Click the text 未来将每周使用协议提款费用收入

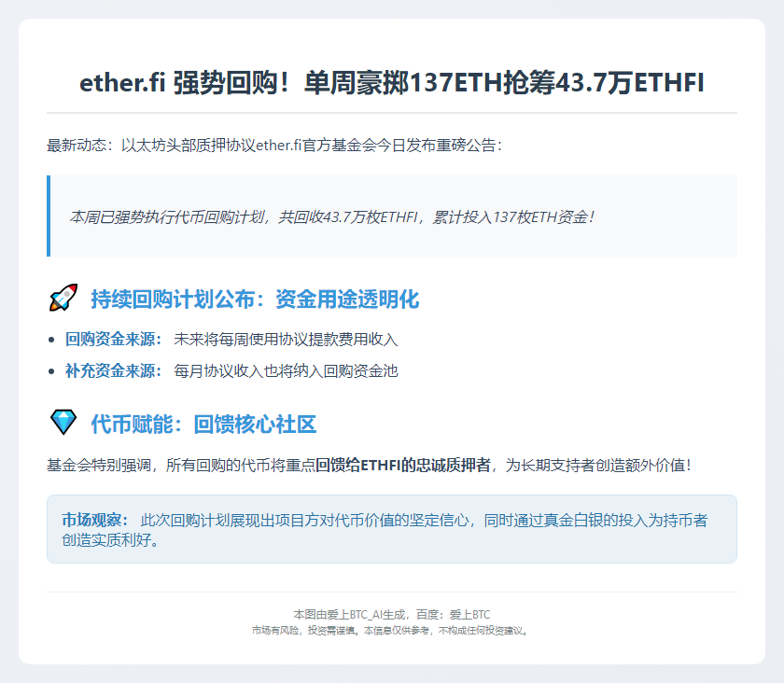(x=286, y=340)
